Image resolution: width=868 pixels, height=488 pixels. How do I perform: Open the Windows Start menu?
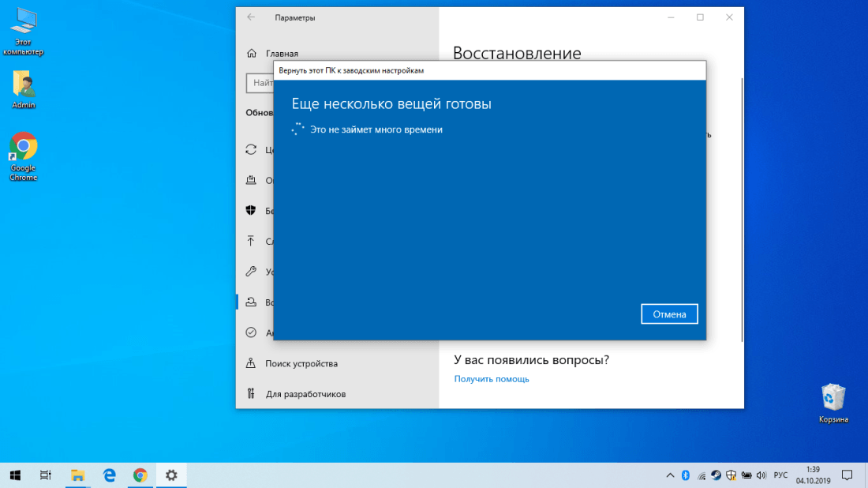click(16, 475)
